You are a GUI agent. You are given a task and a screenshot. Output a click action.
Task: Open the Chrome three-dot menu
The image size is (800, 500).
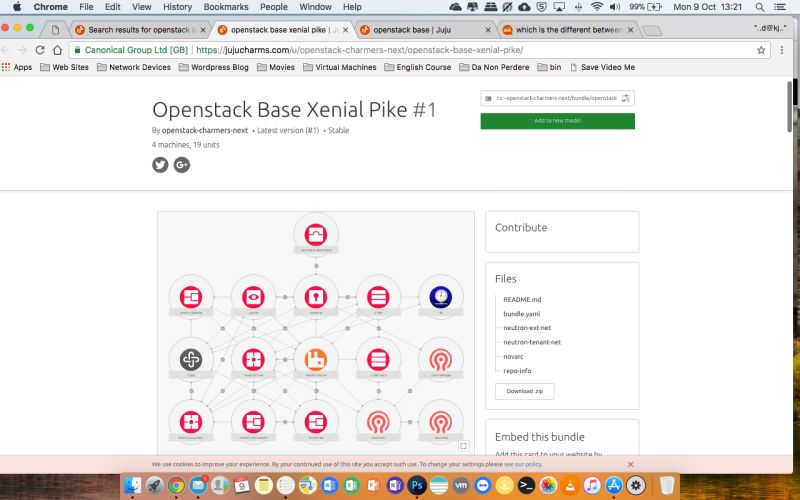point(782,50)
